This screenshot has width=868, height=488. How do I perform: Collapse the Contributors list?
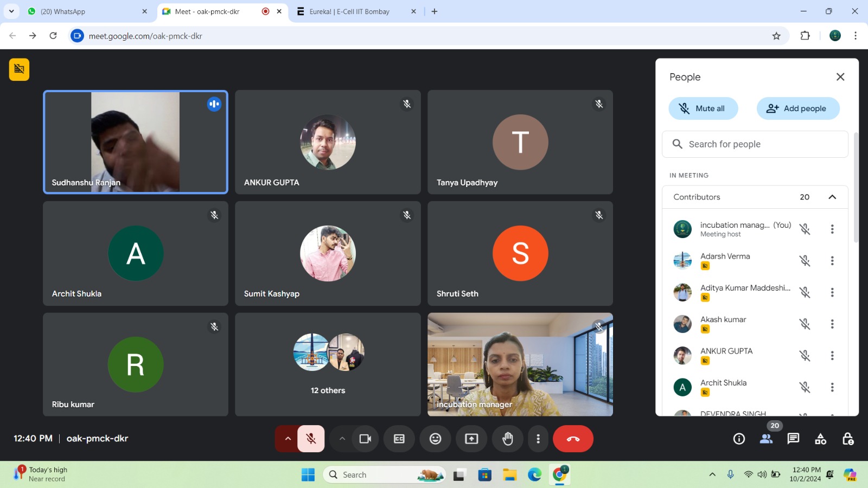click(x=832, y=197)
